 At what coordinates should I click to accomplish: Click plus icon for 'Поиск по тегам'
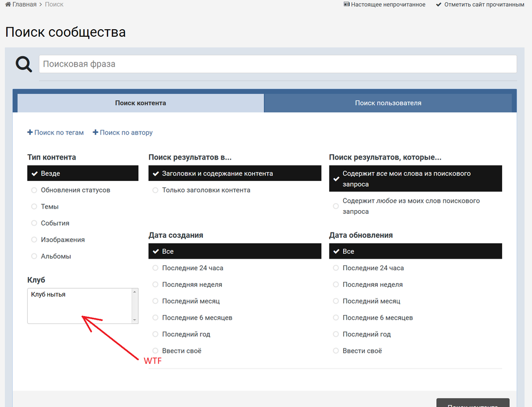30,132
